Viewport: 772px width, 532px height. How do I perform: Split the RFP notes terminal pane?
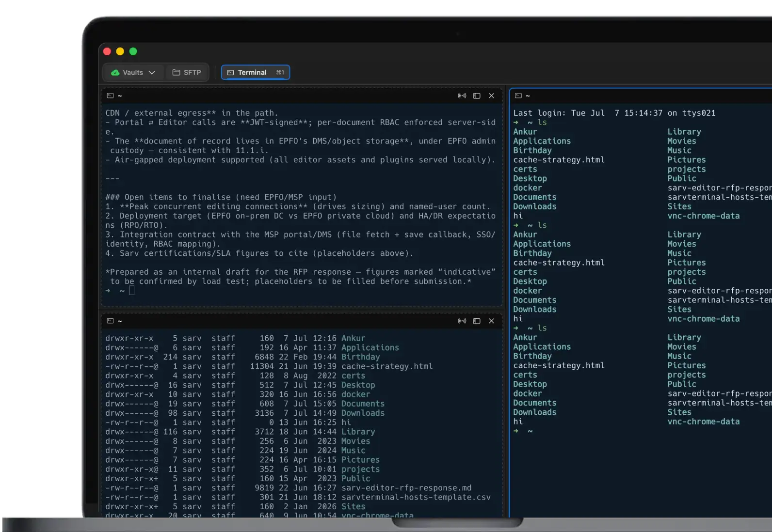(477, 96)
